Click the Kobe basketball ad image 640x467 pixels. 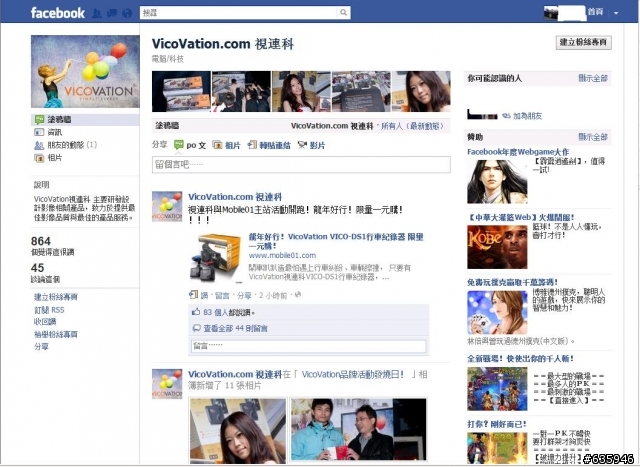(x=497, y=247)
